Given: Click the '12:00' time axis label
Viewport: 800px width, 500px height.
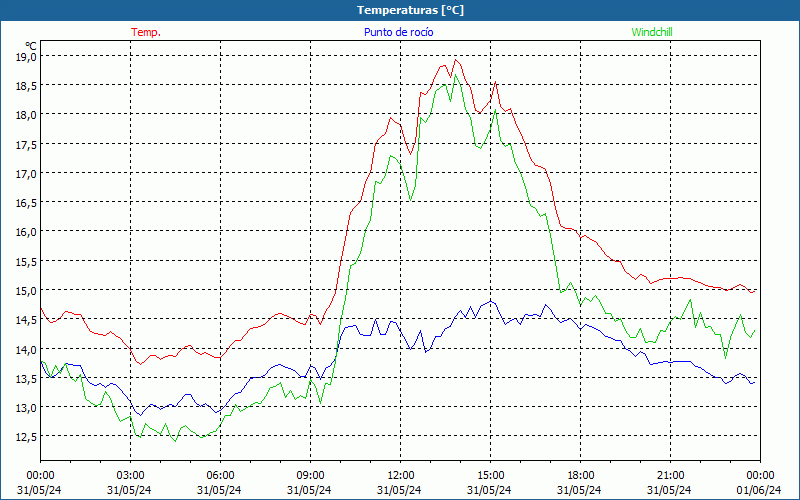Looking at the screenshot, I should coord(400,475).
